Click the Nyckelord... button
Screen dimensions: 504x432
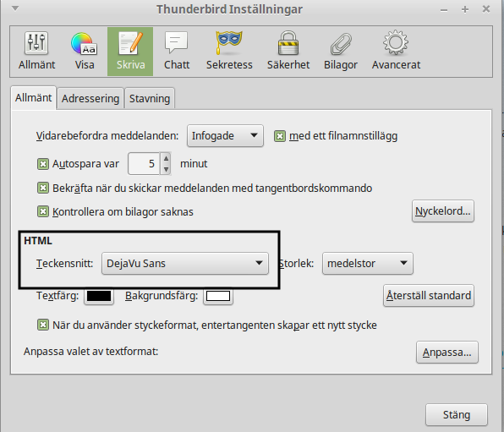pyautogui.click(x=442, y=211)
